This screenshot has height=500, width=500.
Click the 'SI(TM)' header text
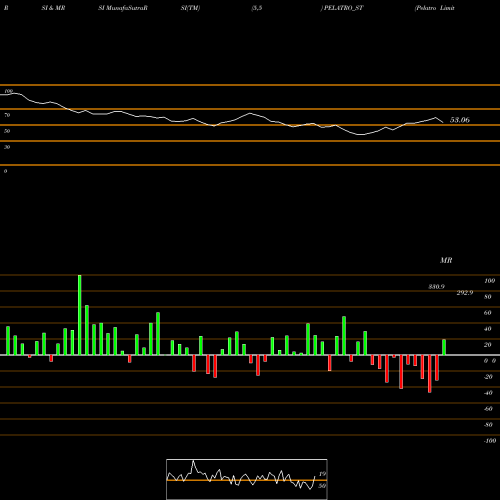pyautogui.click(x=190, y=8)
